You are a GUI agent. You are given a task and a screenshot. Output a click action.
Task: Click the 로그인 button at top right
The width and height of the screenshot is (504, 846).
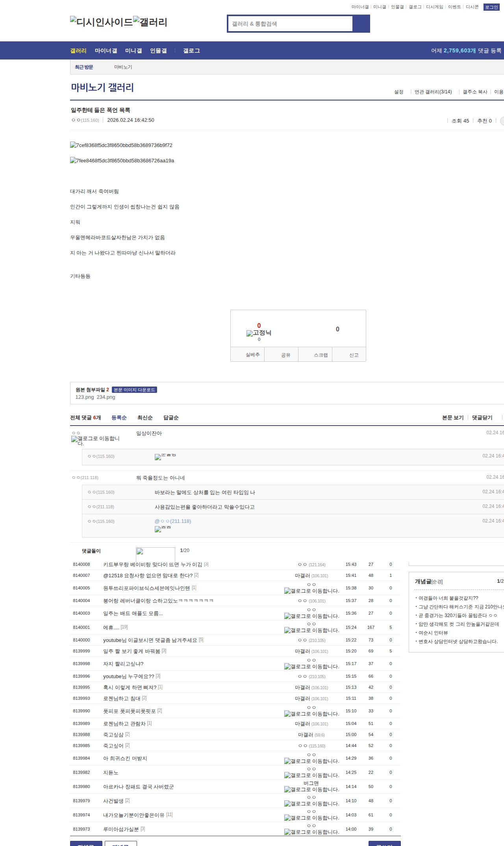click(x=491, y=7)
